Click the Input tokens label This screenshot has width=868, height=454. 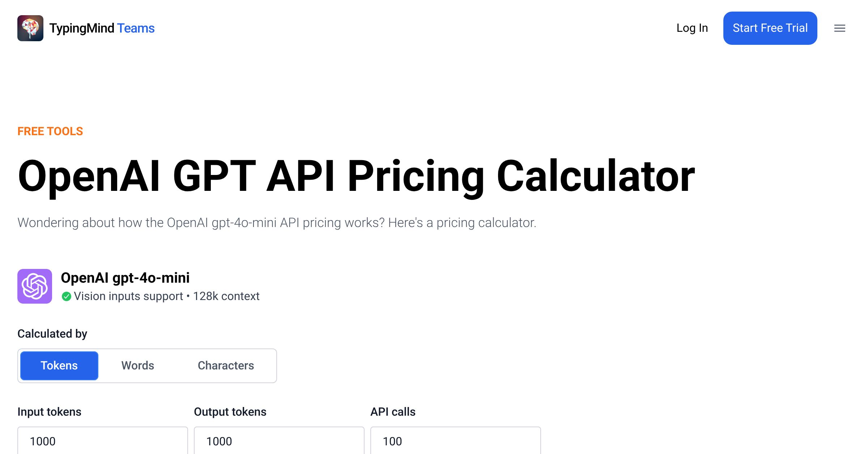pos(50,412)
